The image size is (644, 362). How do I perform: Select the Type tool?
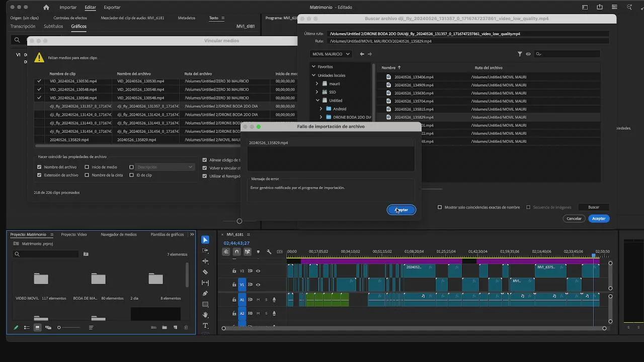[205, 325]
